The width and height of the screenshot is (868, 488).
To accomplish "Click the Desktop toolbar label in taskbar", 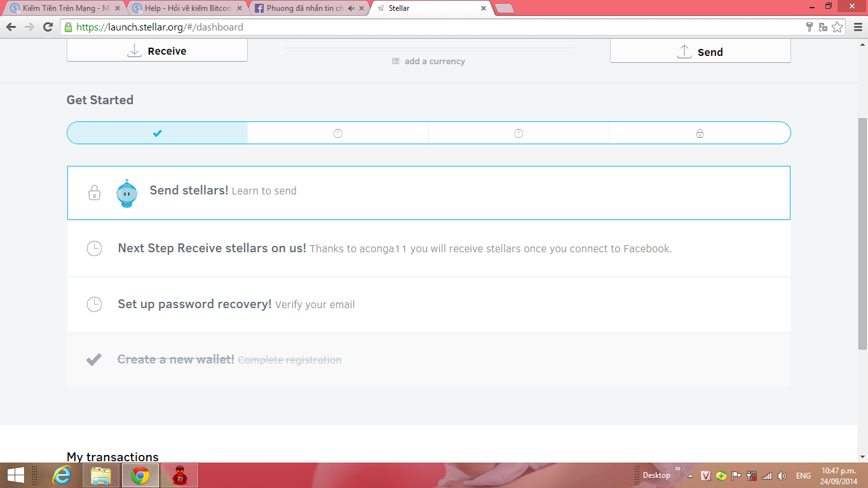I will [x=656, y=475].
